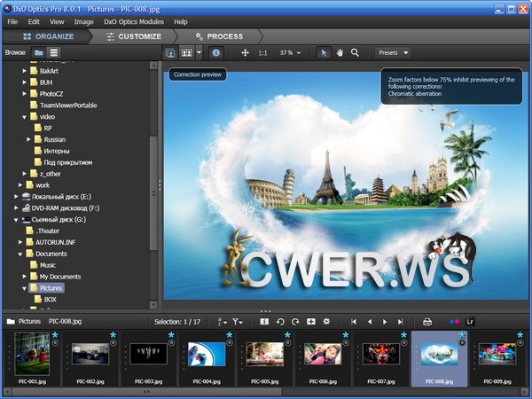
Task: Rotate image right using filmstrip toolbar
Action: click(295, 321)
